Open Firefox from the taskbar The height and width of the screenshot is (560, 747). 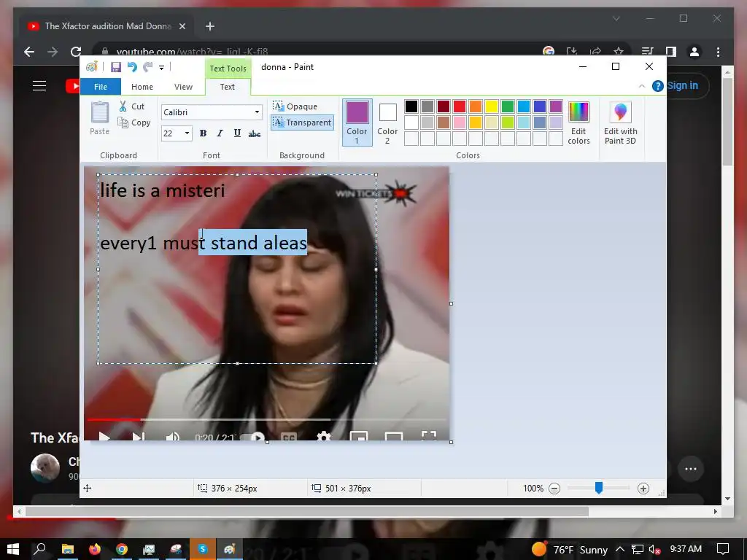[95, 549]
